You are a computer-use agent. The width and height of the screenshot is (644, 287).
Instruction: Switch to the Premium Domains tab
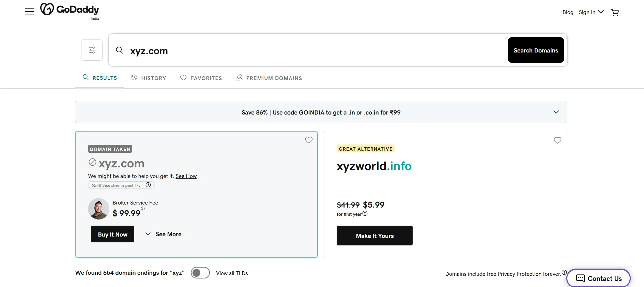(269, 78)
